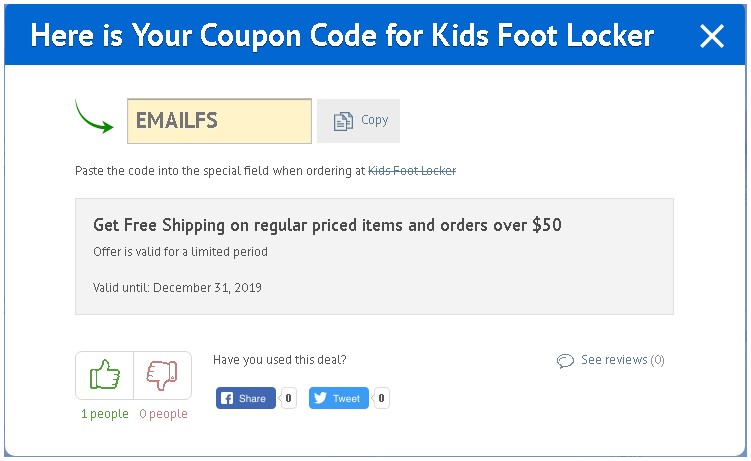Click the Twitter bird icon on the Tweet button
Viewport: 751px width, 461px height.
319,398
